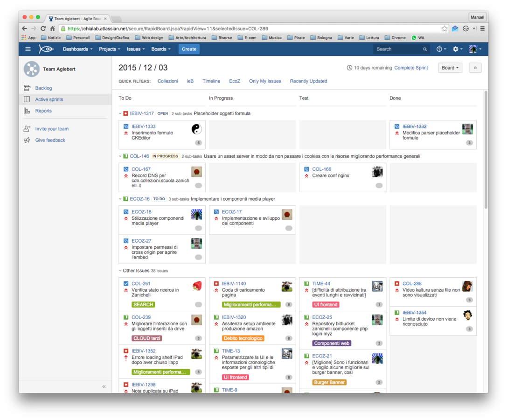The image size is (507, 420).
Task: Select the Team Aglebert browser tab
Action: [77, 19]
